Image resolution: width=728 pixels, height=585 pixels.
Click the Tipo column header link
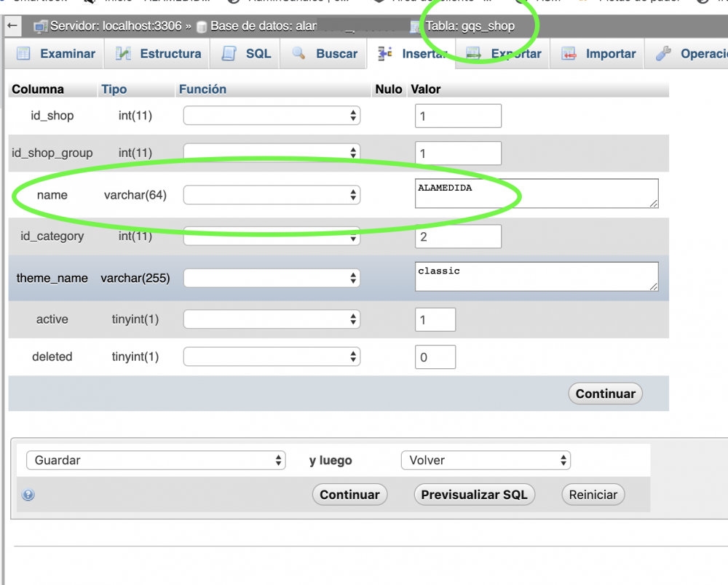114,89
